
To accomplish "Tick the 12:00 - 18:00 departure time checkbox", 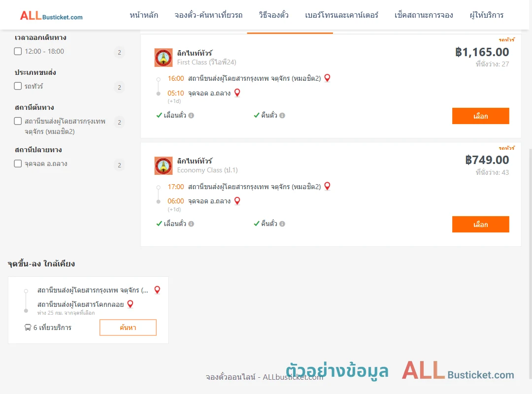I will (x=18, y=51).
